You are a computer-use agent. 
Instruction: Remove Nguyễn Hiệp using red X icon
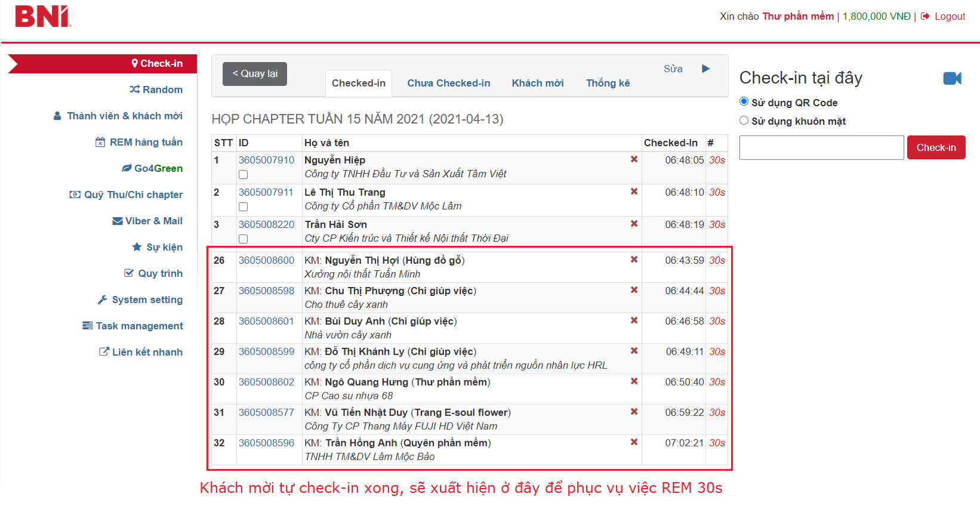(x=634, y=159)
